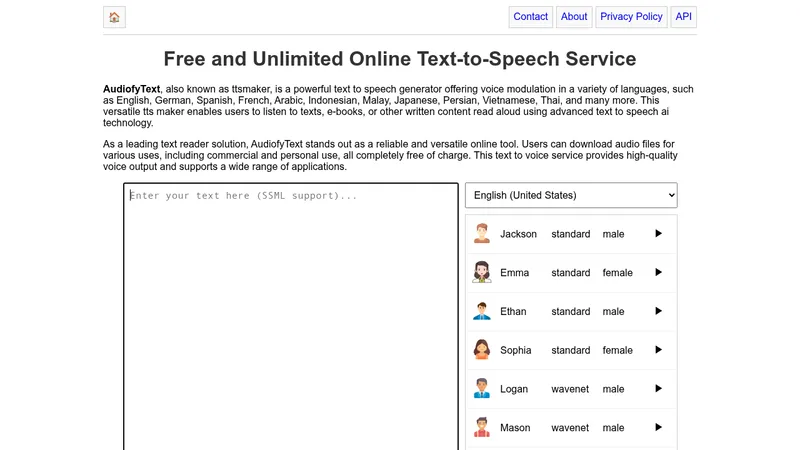800x450 pixels.
Task: Open the About page
Action: [x=574, y=17]
